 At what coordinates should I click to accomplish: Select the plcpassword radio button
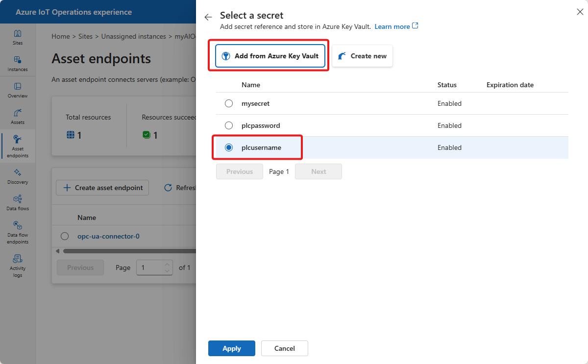coord(229,125)
